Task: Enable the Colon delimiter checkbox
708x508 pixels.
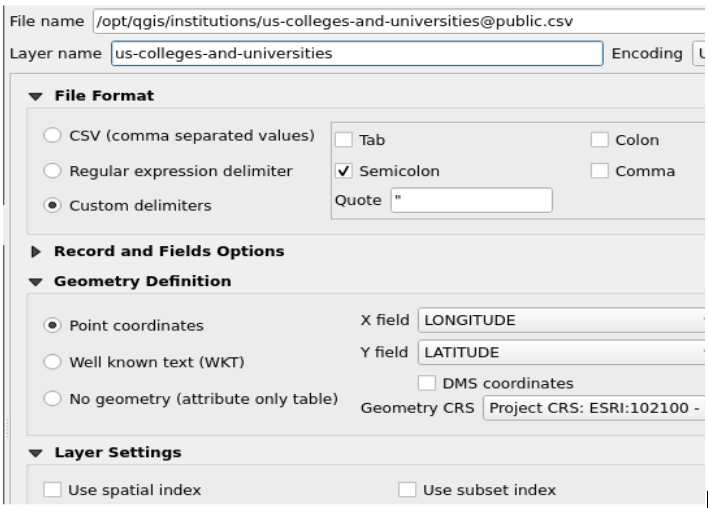Action: point(599,141)
